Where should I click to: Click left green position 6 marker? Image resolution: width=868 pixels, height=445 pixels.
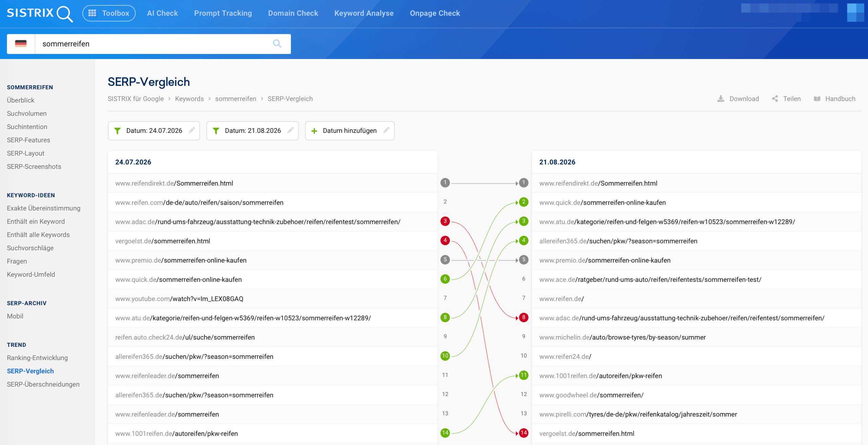pos(445,279)
